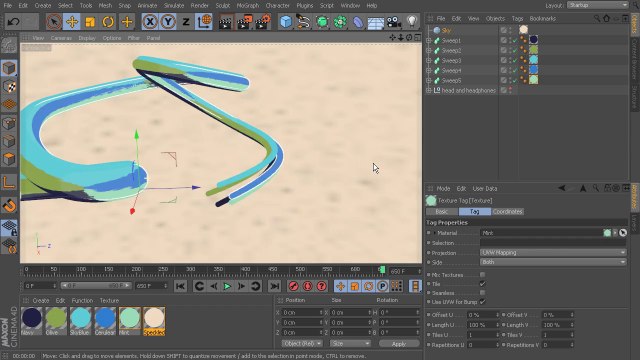Screen dimensions: 640x360
Task: Open Edit Render Settings icon
Action: (262, 22)
